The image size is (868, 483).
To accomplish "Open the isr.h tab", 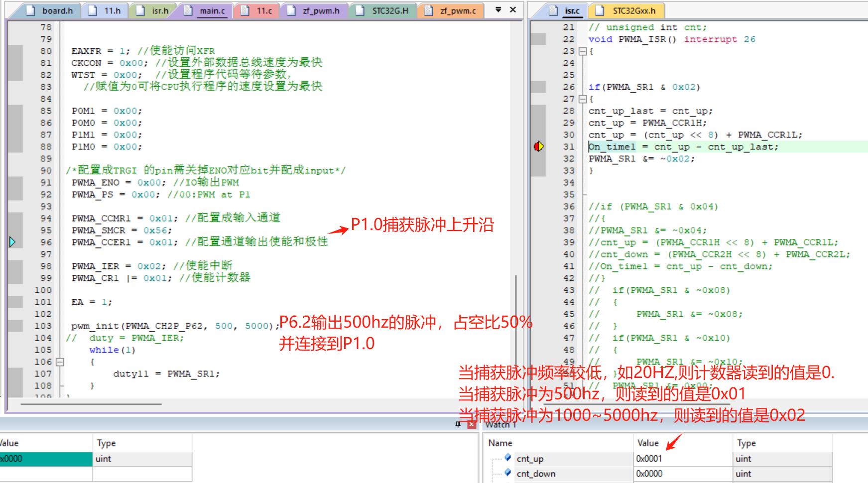I will point(153,10).
